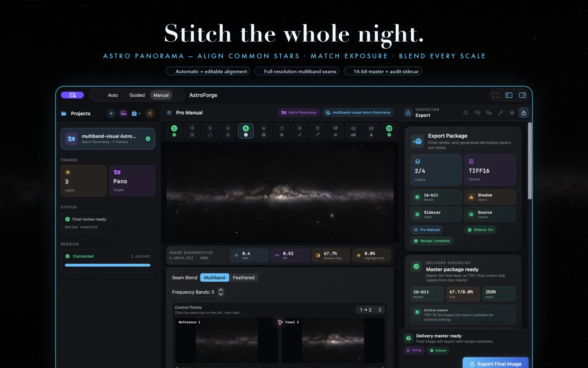This screenshot has width=588, height=368.
Task: Go to workflow step 7
Action: [282, 131]
